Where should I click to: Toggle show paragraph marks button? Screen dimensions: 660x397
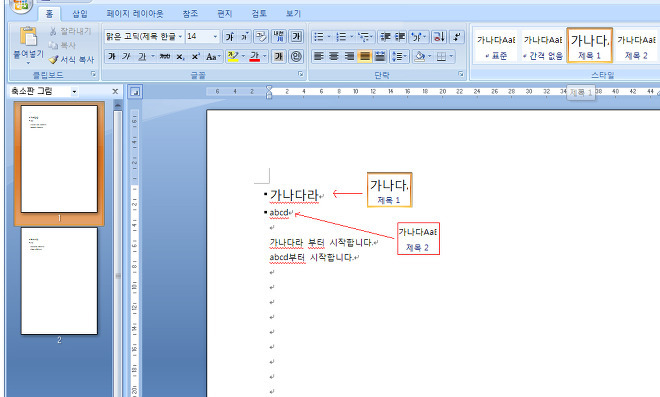tap(457, 37)
